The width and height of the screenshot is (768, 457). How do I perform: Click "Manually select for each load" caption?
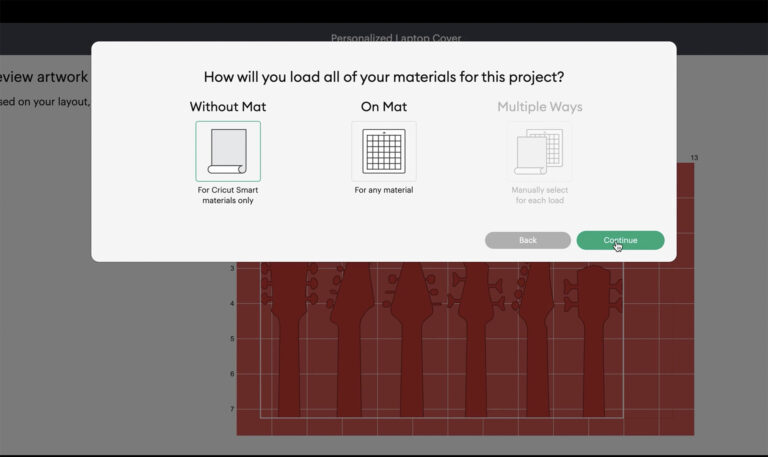tap(540, 195)
